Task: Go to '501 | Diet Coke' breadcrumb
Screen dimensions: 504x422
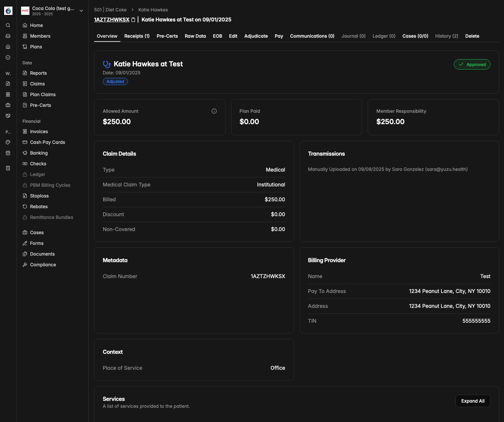Action: [110, 10]
